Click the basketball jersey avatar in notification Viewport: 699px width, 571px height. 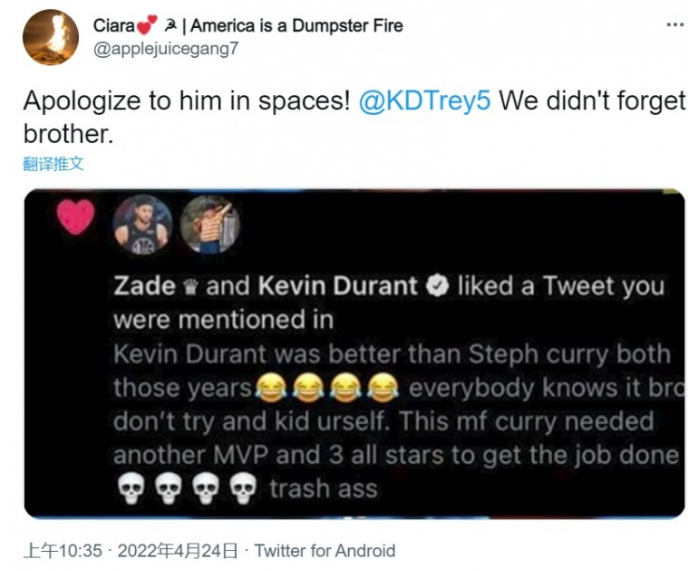click(x=142, y=224)
